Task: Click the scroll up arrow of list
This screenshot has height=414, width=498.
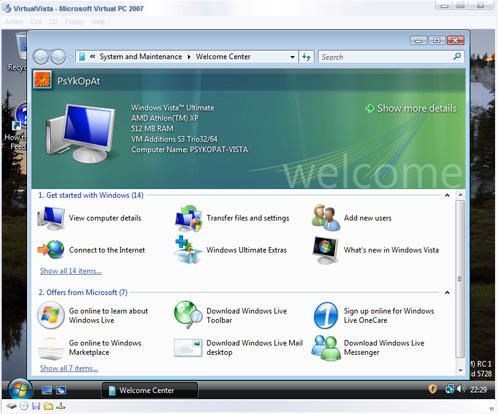Action: point(460,195)
